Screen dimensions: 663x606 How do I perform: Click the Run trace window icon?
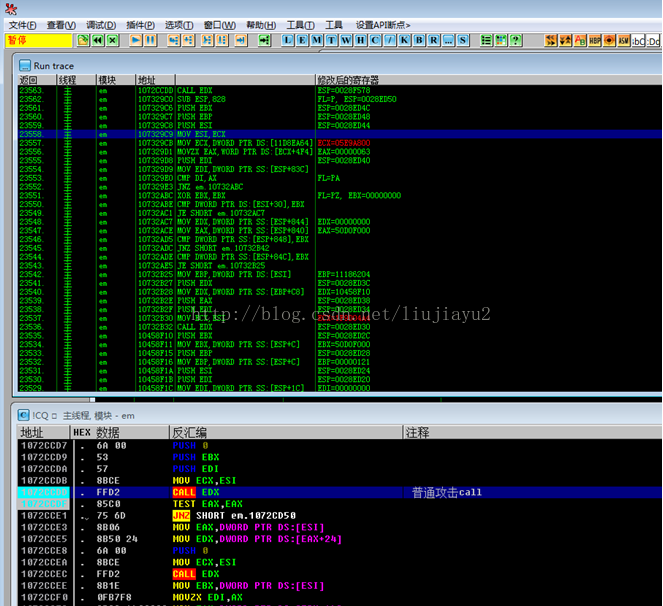click(25, 66)
